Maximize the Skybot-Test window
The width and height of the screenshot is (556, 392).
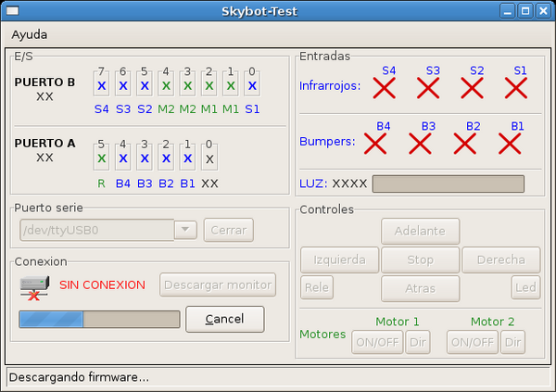[x=524, y=11]
